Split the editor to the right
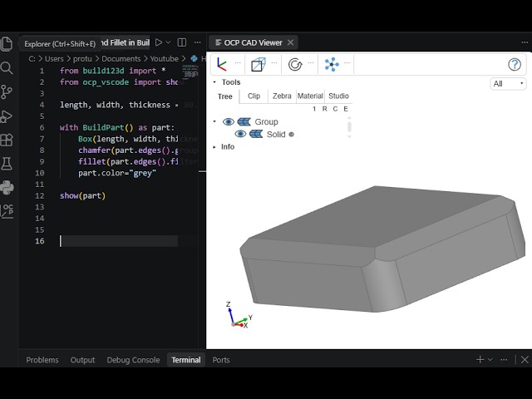Screen dimensions: 532x399 182,42
